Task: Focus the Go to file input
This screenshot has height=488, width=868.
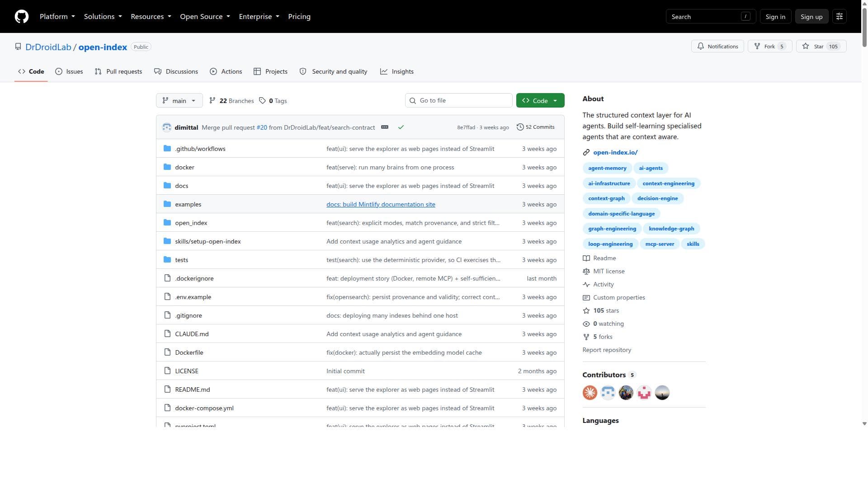Action: pyautogui.click(x=459, y=101)
